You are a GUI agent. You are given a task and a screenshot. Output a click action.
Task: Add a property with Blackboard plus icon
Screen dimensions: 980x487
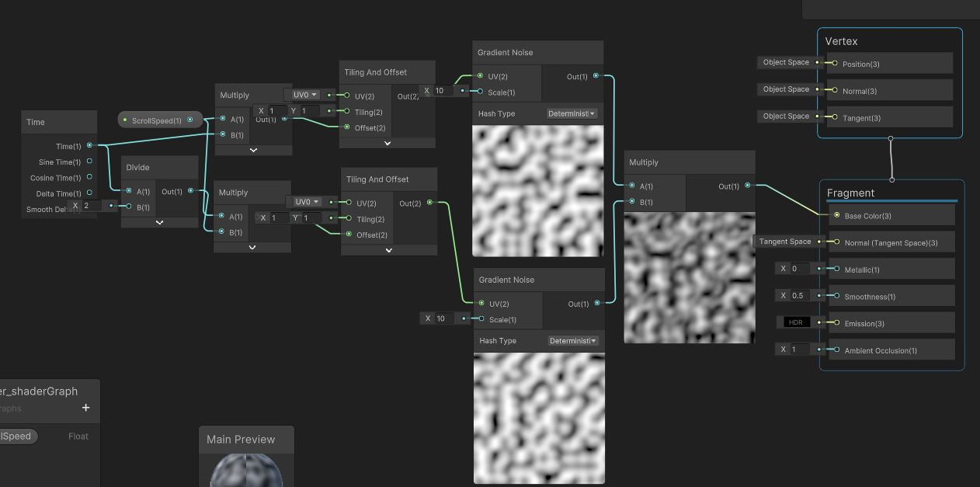pyautogui.click(x=86, y=408)
